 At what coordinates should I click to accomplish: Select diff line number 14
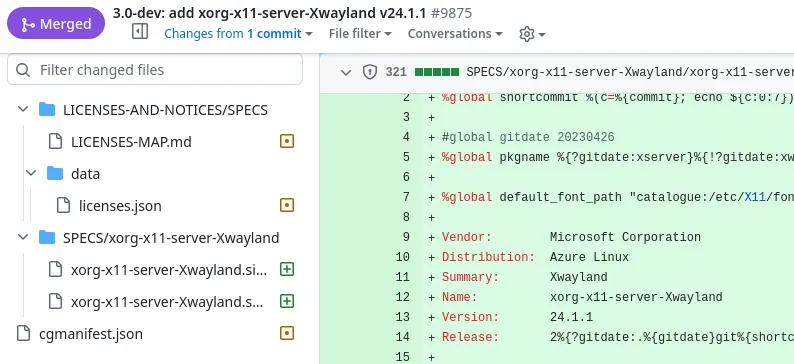403,337
